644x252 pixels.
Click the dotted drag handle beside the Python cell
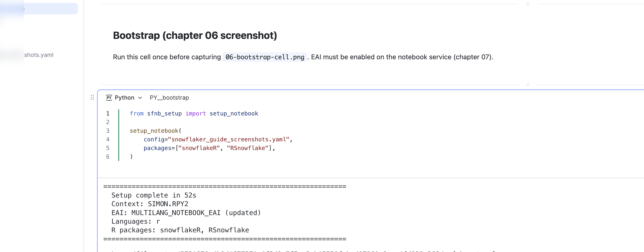[x=92, y=97]
